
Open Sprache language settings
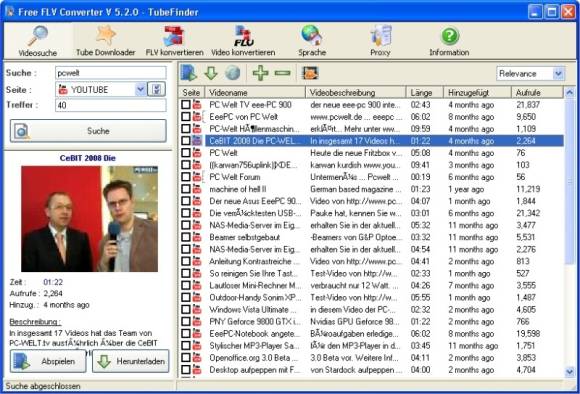point(312,41)
